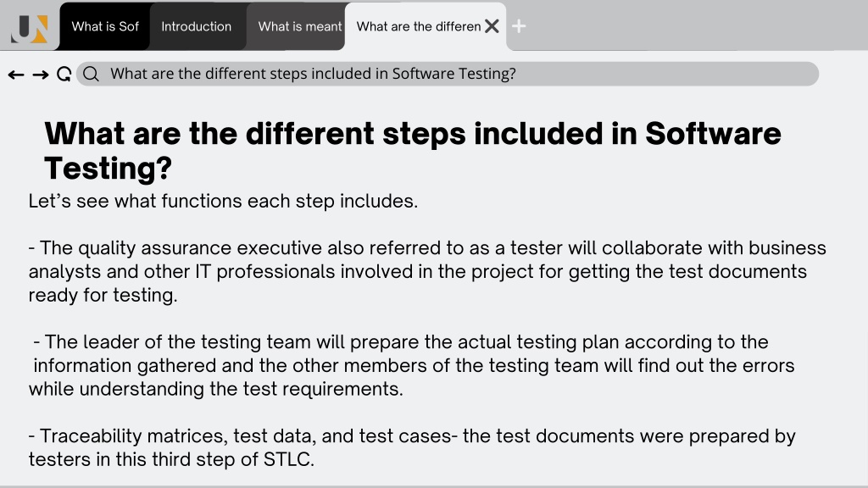Click the UN logo icon
868x488 pixels.
30,29
